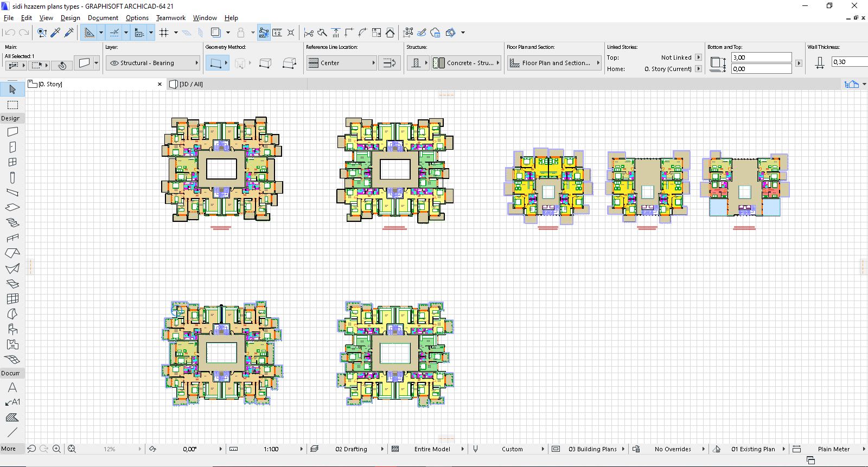868x467 pixels.
Task: Click the Inject Parameters syringe icon
Action: point(69,33)
